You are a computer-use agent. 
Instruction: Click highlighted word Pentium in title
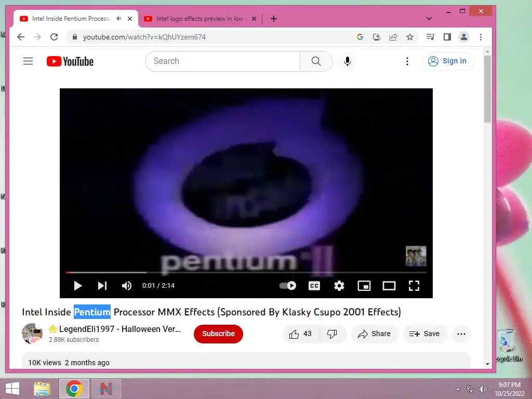point(92,312)
